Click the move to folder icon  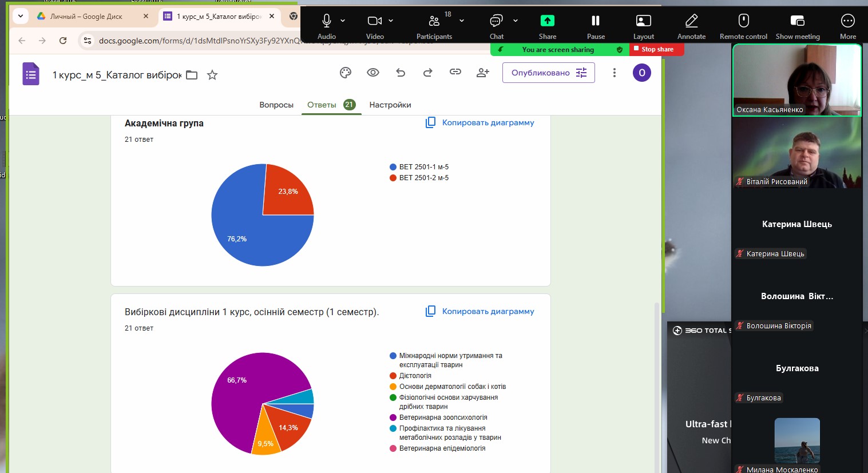192,75
